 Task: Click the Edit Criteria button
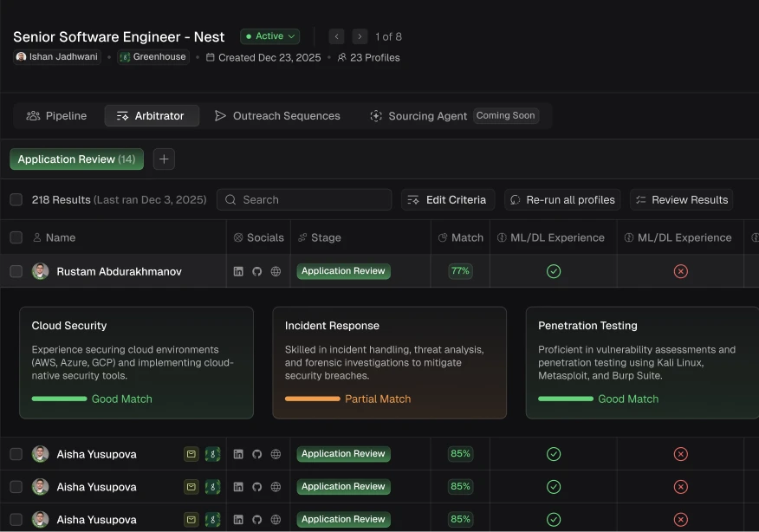[x=448, y=199]
